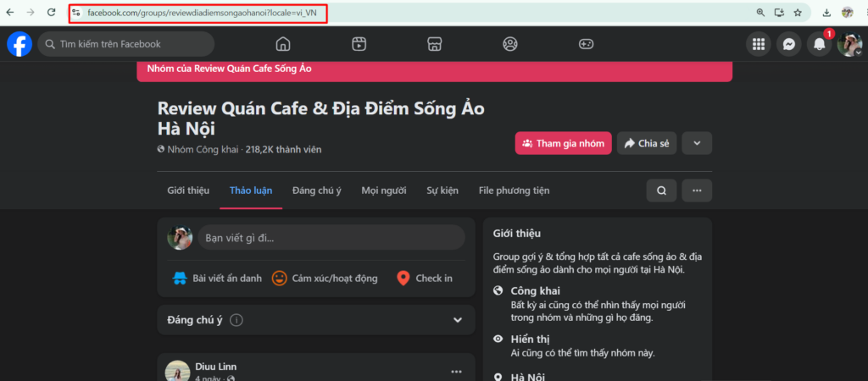Open the group's three-dot more options button
Image resolution: width=868 pixels, height=381 pixels.
(x=697, y=190)
